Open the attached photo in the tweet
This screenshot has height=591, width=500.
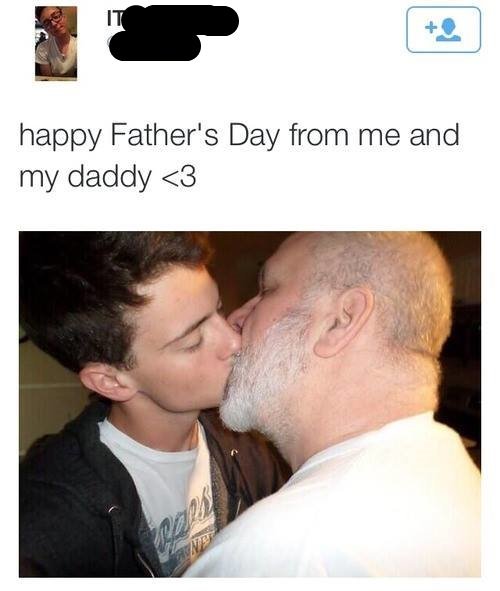250,404
